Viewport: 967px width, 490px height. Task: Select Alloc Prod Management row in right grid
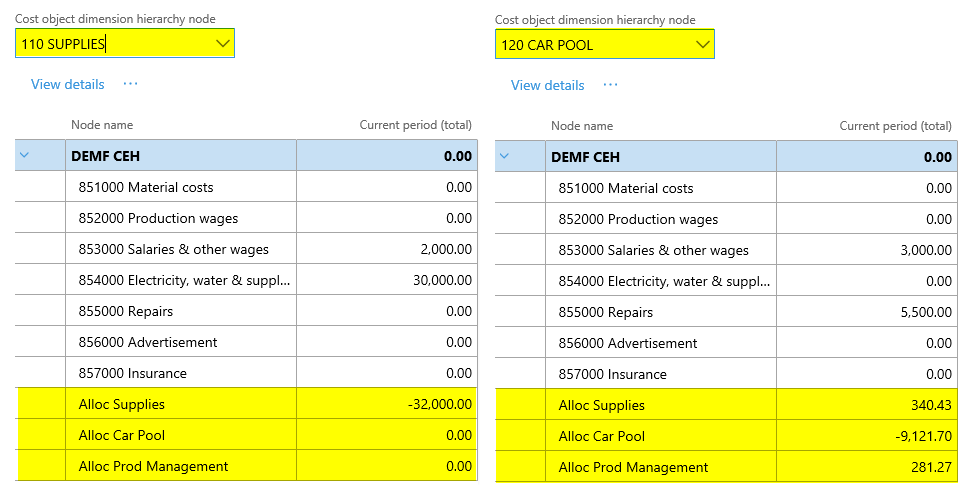click(x=633, y=467)
